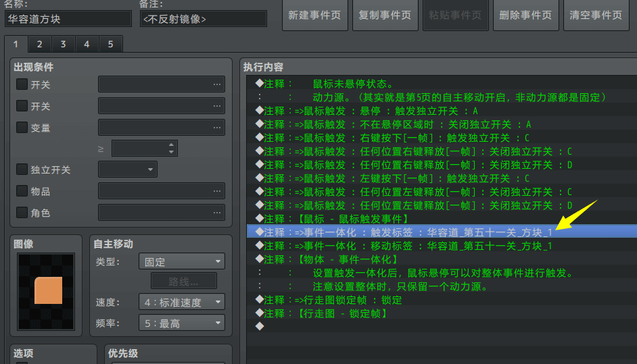The image size is (637, 364).
Task: Open the 速度 dropdown showing 标准速度
Action: tap(181, 302)
